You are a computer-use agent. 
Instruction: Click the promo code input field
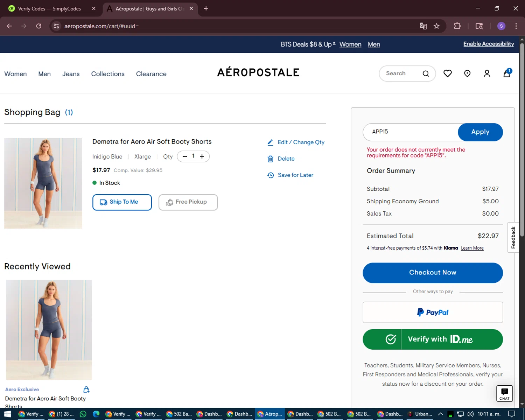tap(411, 132)
